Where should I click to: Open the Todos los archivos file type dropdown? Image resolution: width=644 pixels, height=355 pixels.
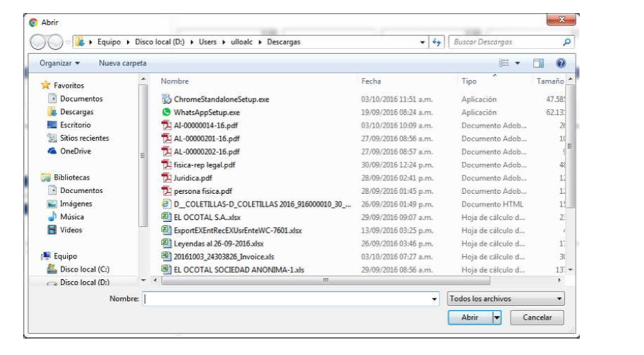505,299
